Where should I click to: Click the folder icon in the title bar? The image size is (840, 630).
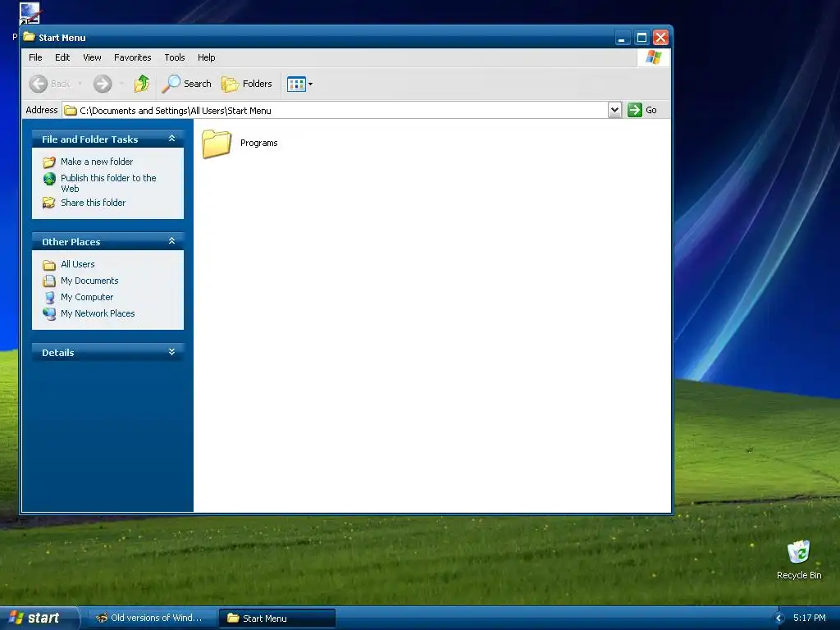[x=29, y=37]
